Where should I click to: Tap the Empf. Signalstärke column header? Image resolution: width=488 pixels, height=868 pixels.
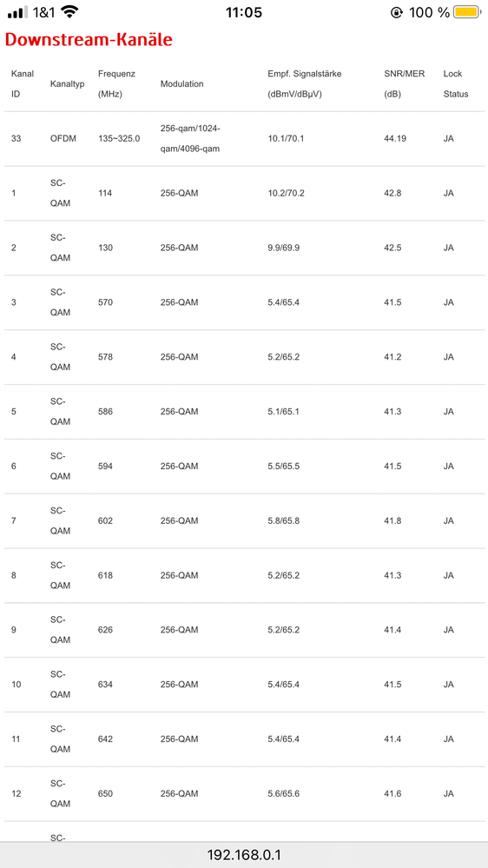point(305,83)
